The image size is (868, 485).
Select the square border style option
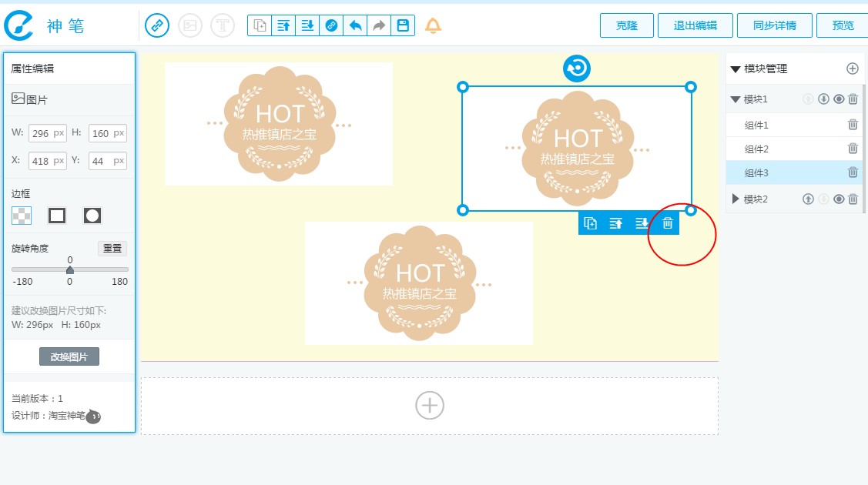point(57,216)
